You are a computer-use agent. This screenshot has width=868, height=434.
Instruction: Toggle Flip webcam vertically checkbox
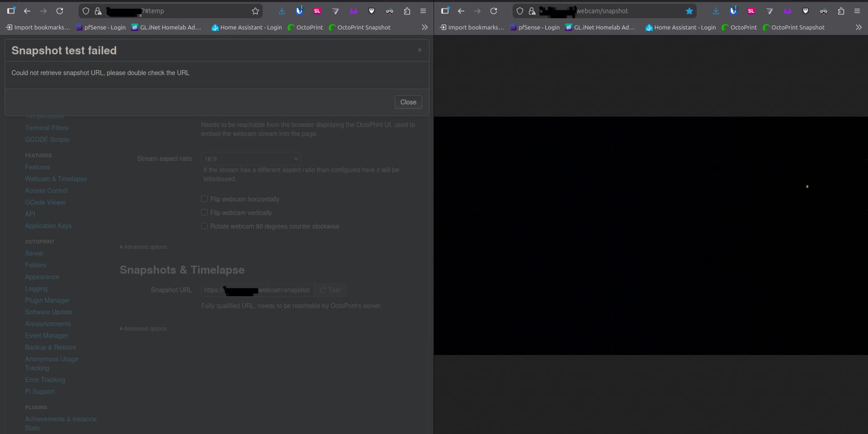[204, 212]
